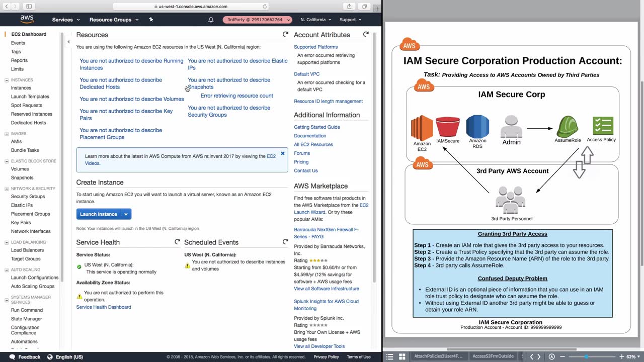Viewport: 644px width, 362px height.
Task: Show the Safari sidebar
Action: [29, 7]
